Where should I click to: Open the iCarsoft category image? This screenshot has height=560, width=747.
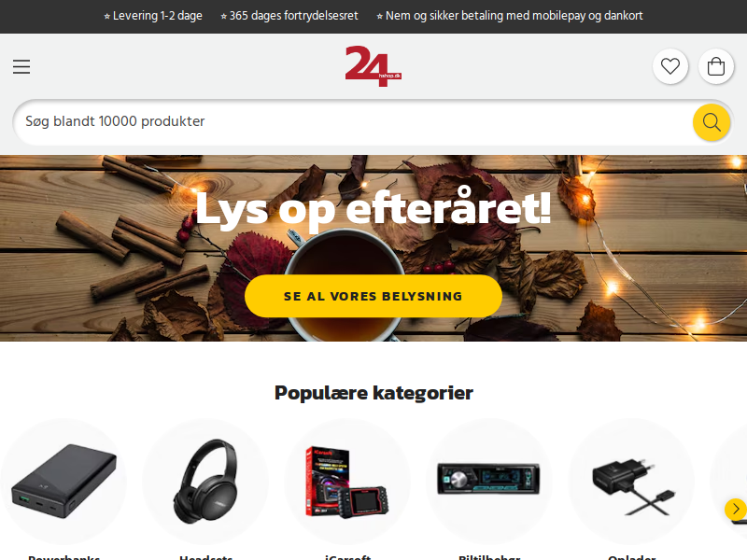(x=347, y=482)
